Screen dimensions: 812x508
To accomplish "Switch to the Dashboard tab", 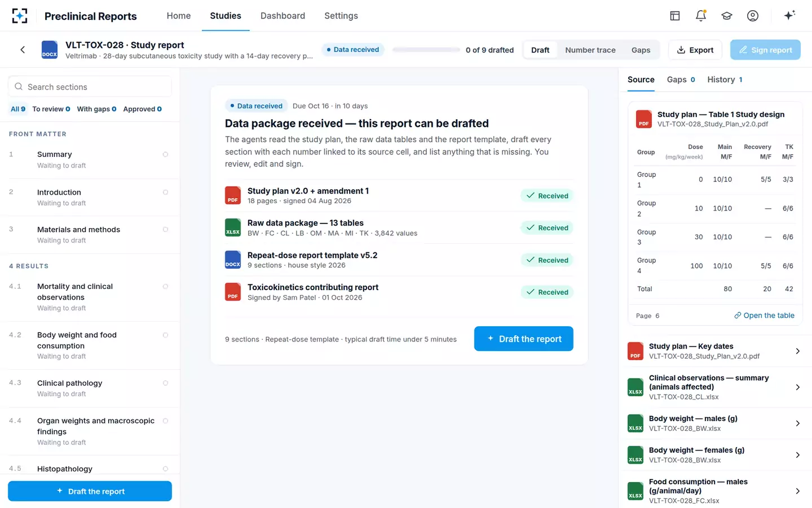I will coord(283,16).
